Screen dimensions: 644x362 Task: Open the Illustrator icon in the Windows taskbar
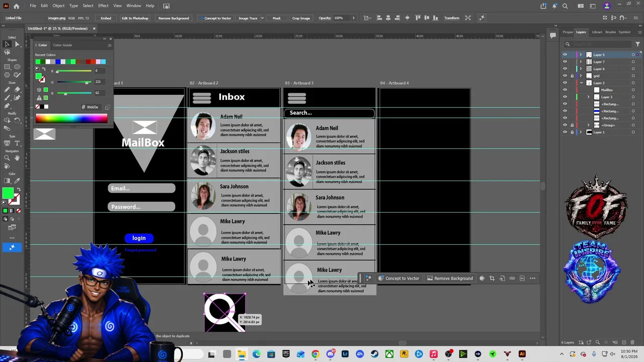click(522, 354)
